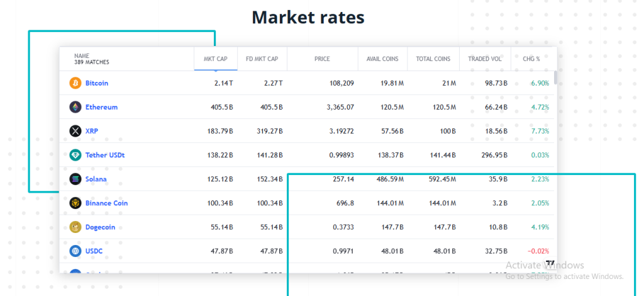Screen dimensions: 644x296
Task: Click the Binance Coin icon
Action: pos(75,203)
